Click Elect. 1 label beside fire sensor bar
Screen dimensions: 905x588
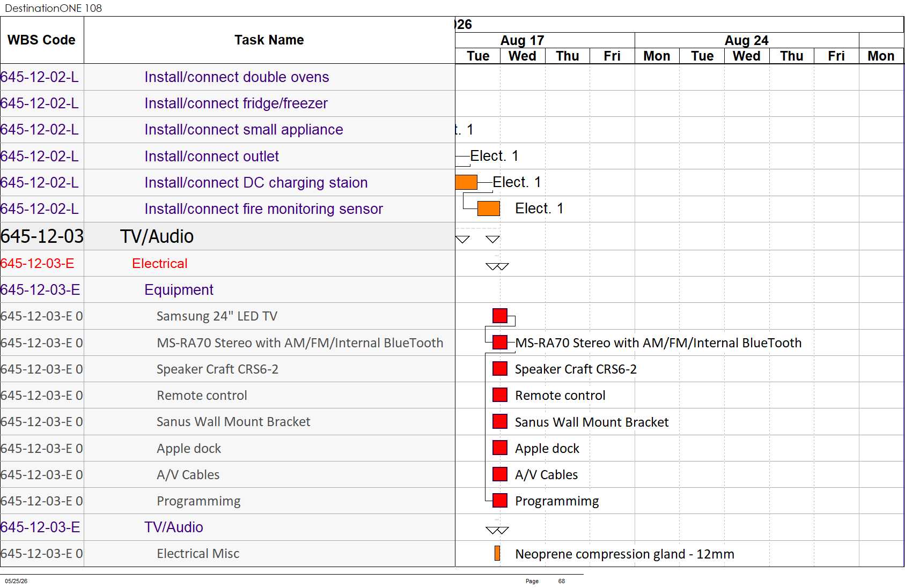tap(539, 209)
